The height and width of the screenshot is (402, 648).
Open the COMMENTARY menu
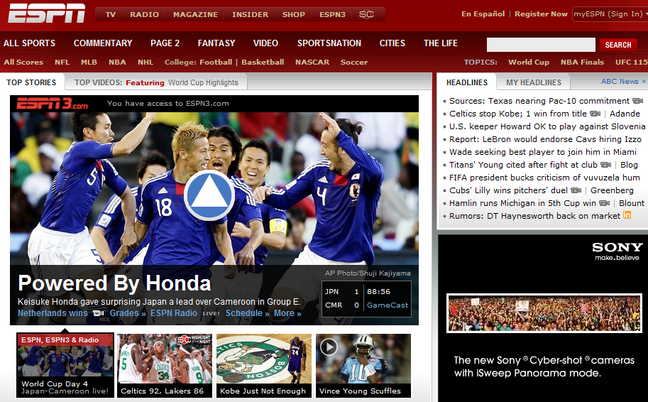[103, 43]
